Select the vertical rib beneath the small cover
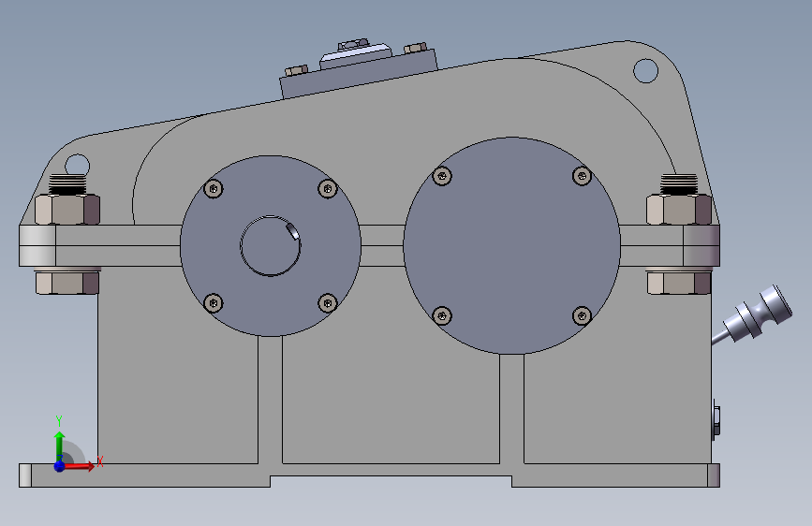This screenshot has height=526, width=812. pyautogui.click(x=270, y=400)
